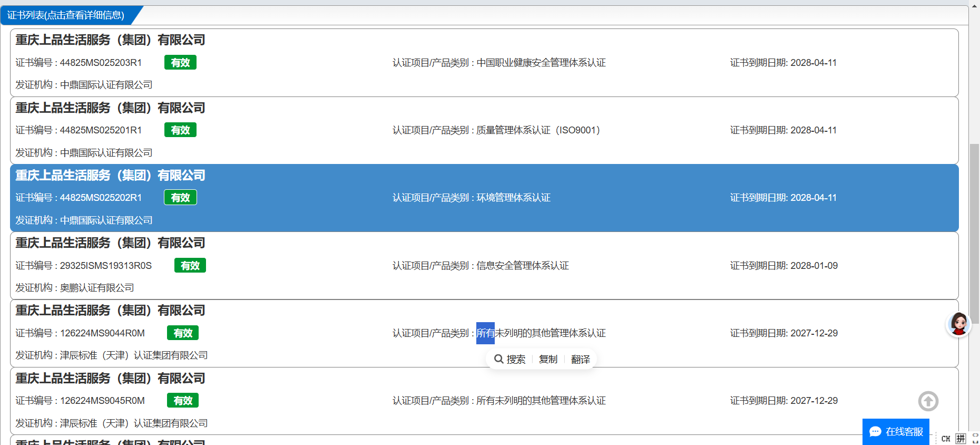Click expiry date 2028-04-11 of certificate 44825MS025201R1

[x=814, y=130]
